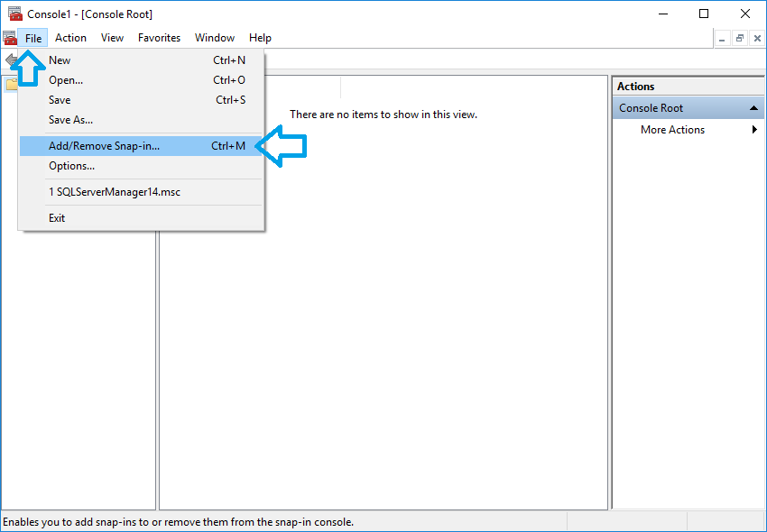Restore down the inner Console Root window
Screen dimensions: 767x532
click(739, 38)
